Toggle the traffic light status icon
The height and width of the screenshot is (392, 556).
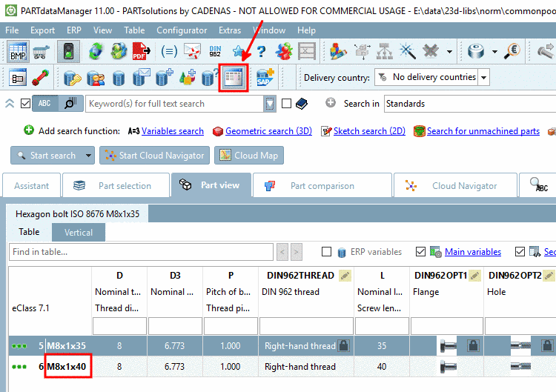68,52
